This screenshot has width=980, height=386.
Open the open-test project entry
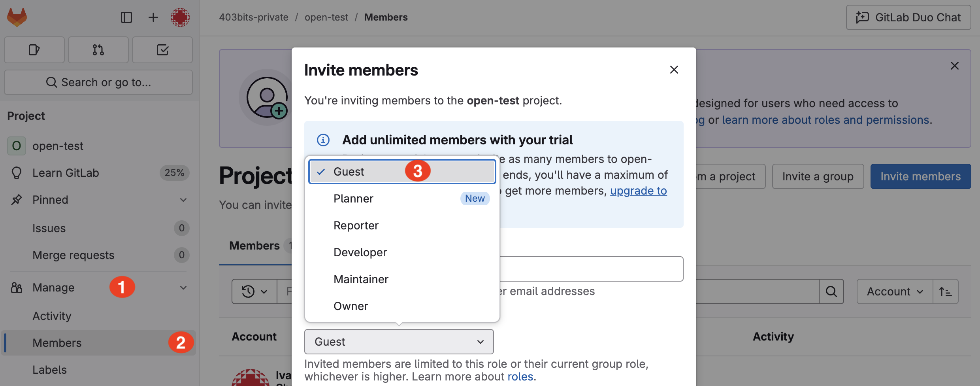click(x=98, y=146)
